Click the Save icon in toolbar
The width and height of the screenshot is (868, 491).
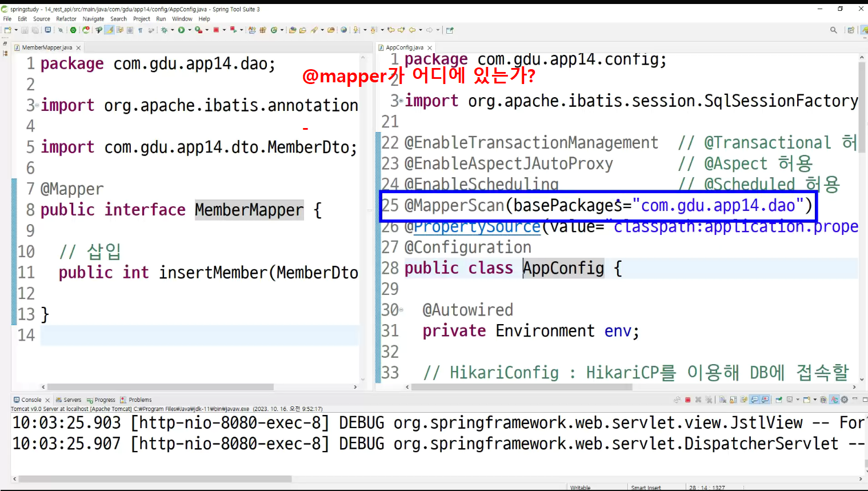tap(25, 30)
